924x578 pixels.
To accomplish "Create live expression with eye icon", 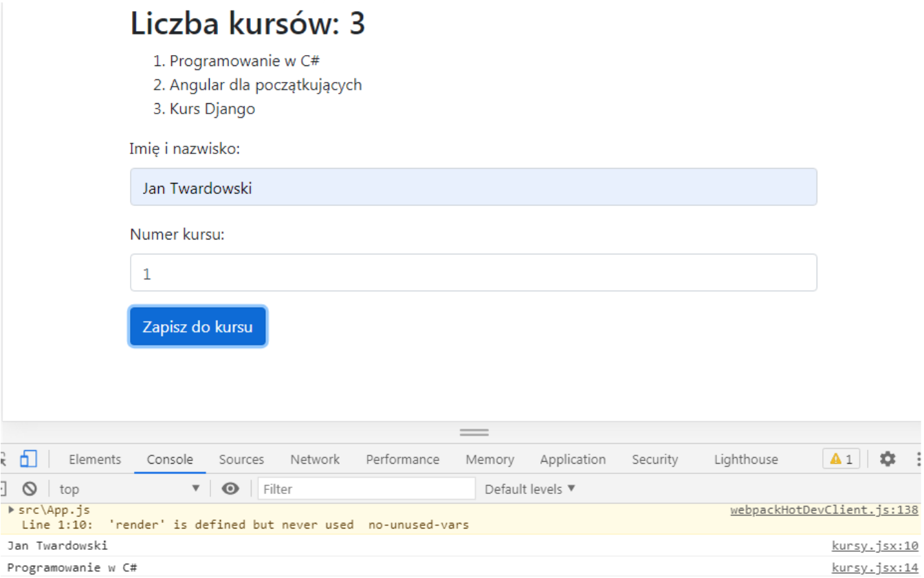I will 230,489.
